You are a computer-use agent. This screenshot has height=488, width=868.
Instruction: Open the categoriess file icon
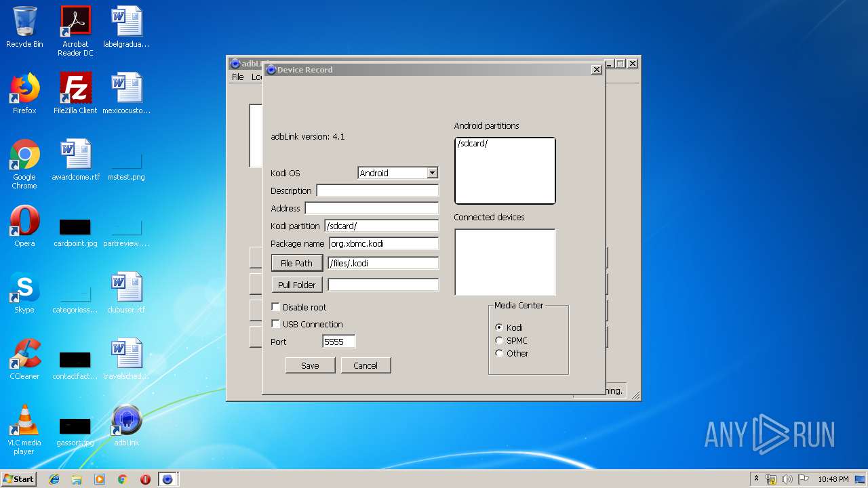(75, 298)
